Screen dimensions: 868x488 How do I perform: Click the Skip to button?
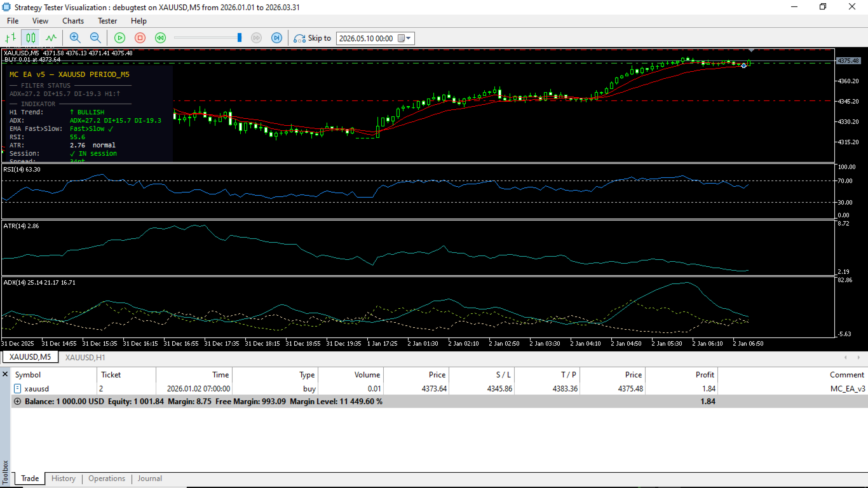[312, 38]
